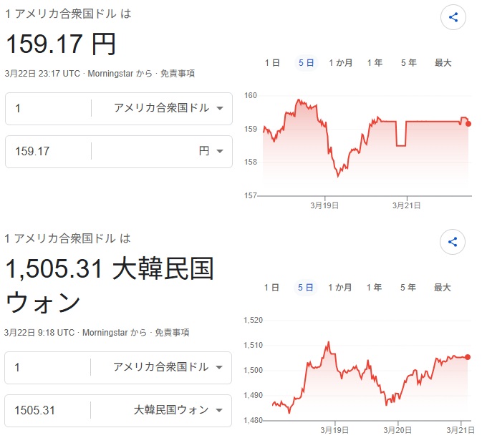Screen dimensions: 482x448
Task: Open US dollar currency dropdown in yen converter
Action: click(168, 108)
